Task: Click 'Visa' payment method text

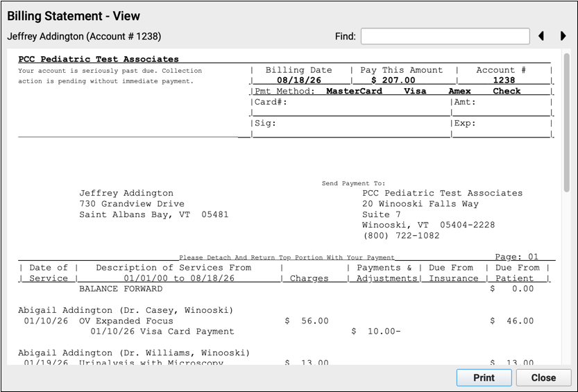Action: click(x=415, y=91)
